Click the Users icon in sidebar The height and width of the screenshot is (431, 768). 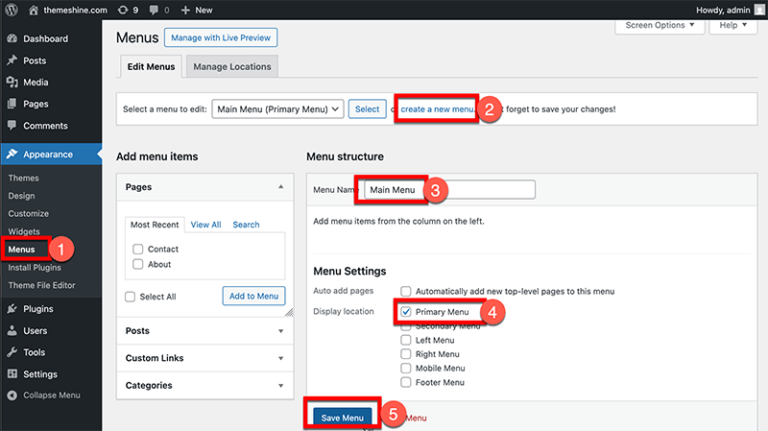pos(11,331)
